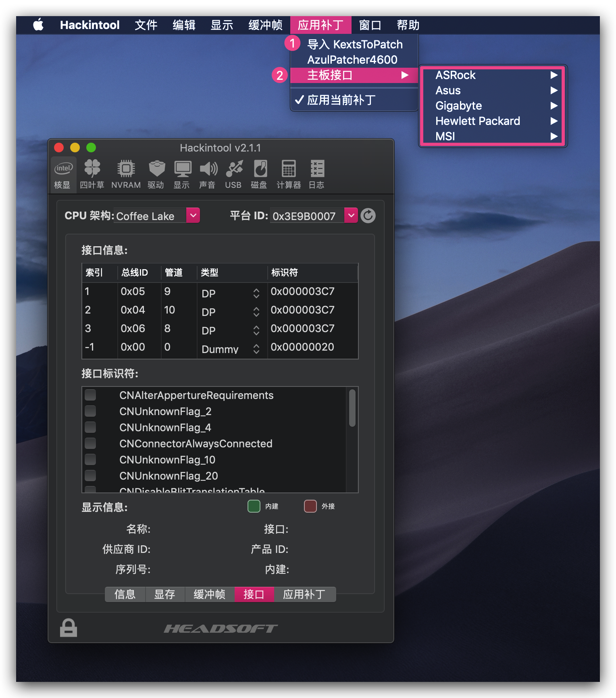Open the 帮助 menu
The width and height of the screenshot is (616, 698).
coord(408,25)
